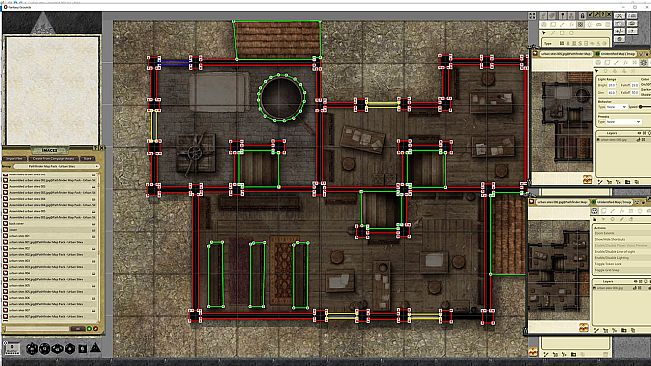Viewport: 651px width, 366px height.
Task: Open 'back corner' image record
Action: (50, 223)
